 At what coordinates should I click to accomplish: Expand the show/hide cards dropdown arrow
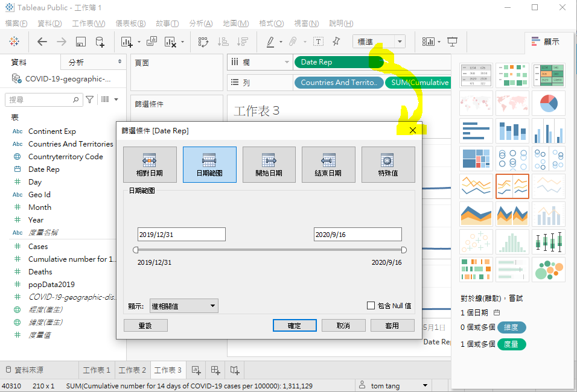[439, 42]
